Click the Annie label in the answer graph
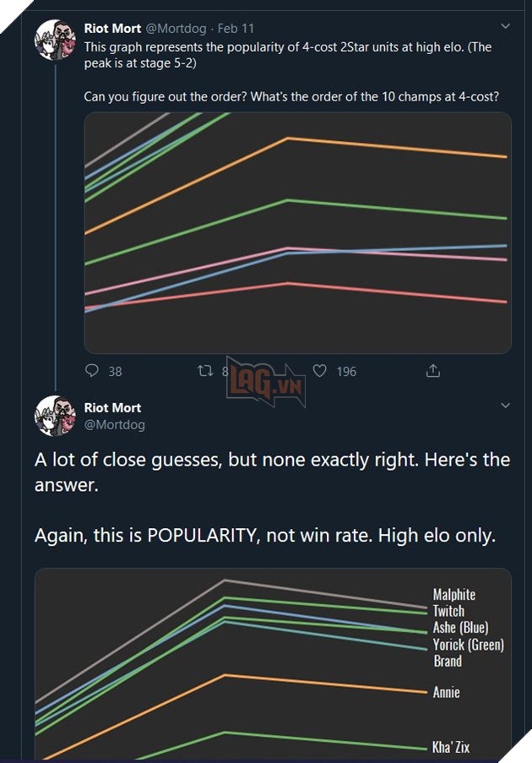Image resolution: width=532 pixels, height=763 pixels. coord(447,692)
